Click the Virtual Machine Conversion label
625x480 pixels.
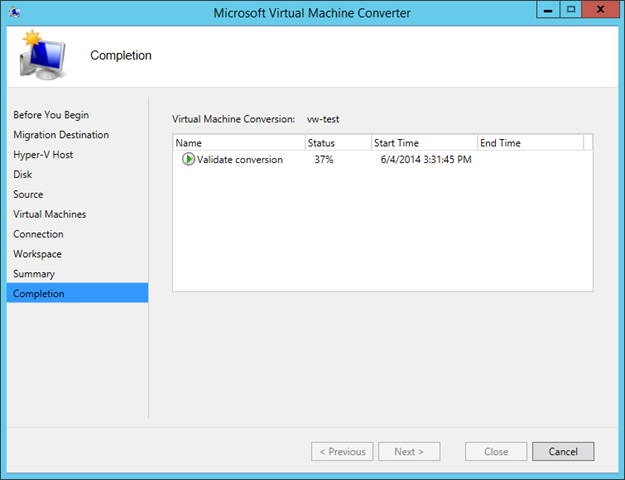[234, 119]
